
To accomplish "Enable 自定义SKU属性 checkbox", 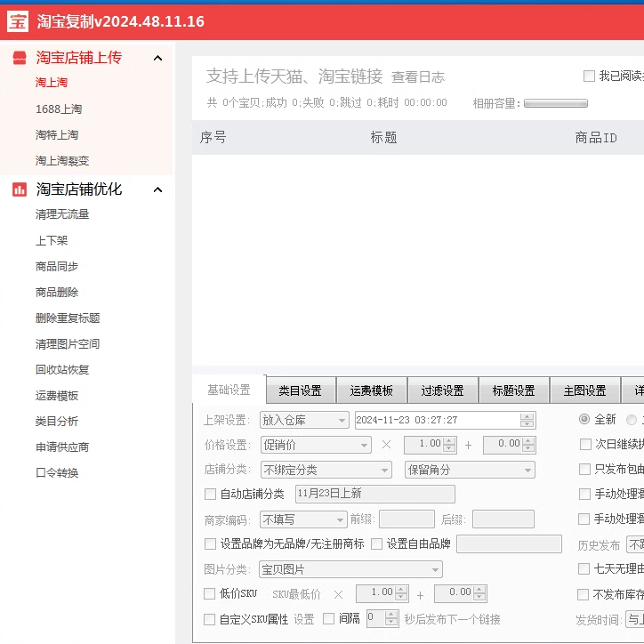I will 209,619.
